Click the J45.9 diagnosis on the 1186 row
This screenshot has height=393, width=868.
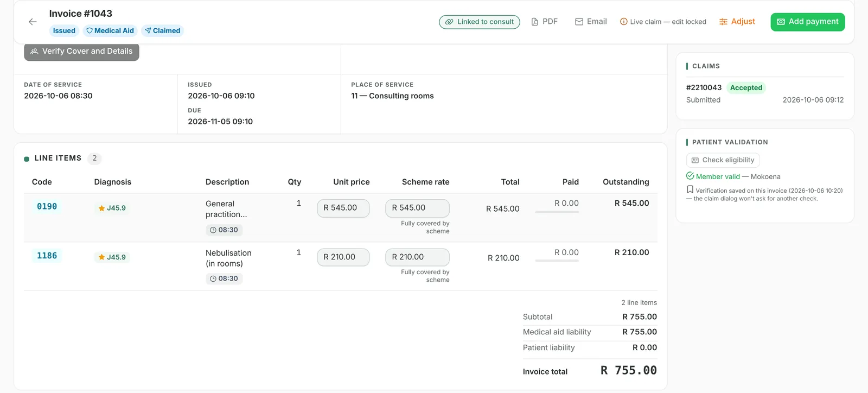coord(112,257)
